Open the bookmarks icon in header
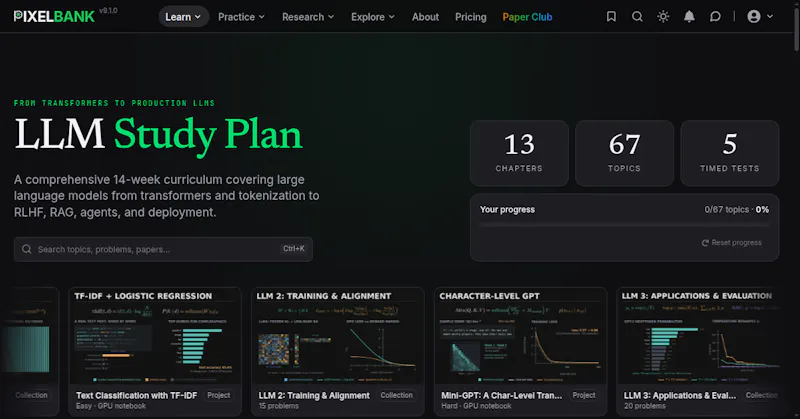 [x=611, y=17]
